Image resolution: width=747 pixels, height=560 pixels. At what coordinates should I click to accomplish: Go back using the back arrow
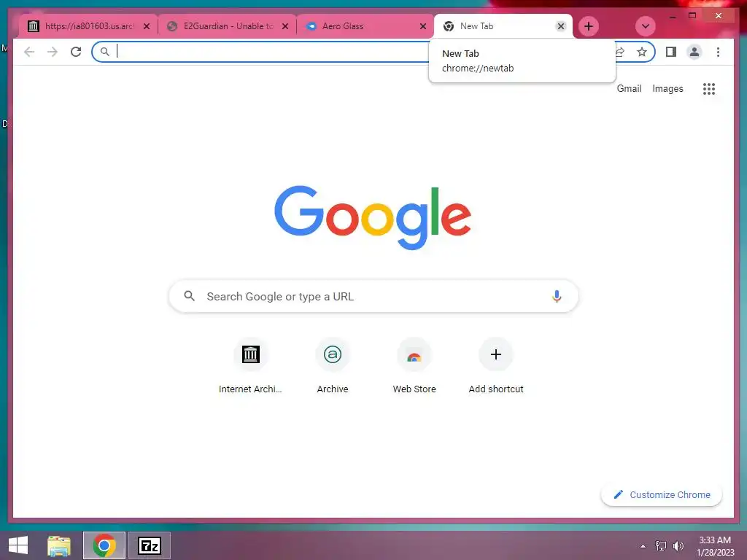(29, 52)
